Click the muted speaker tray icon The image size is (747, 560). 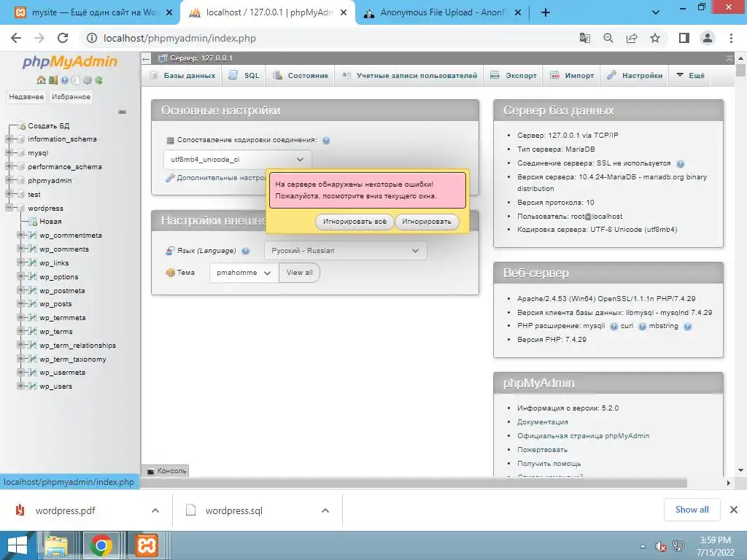(x=660, y=546)
